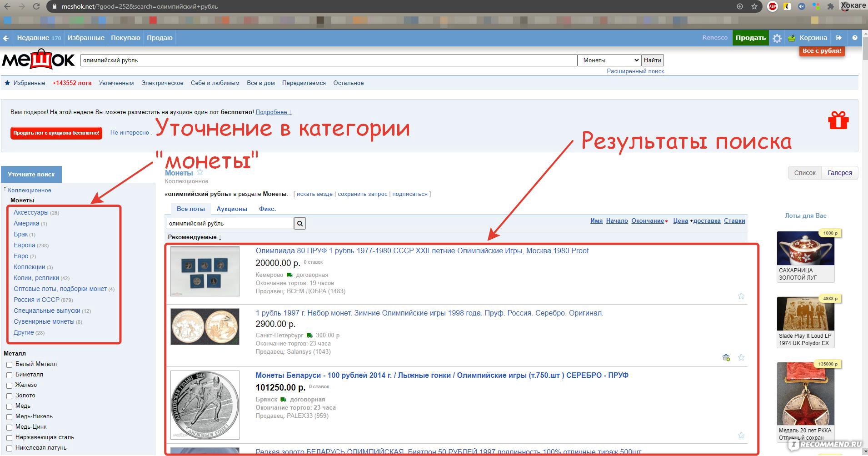Switch to Аукционы tab
The height and width of the screenshot is (456, 868).
click(x=232, y=209)
